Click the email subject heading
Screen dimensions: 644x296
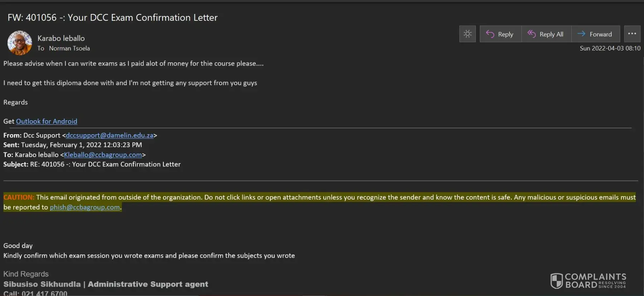pos(112,18)
